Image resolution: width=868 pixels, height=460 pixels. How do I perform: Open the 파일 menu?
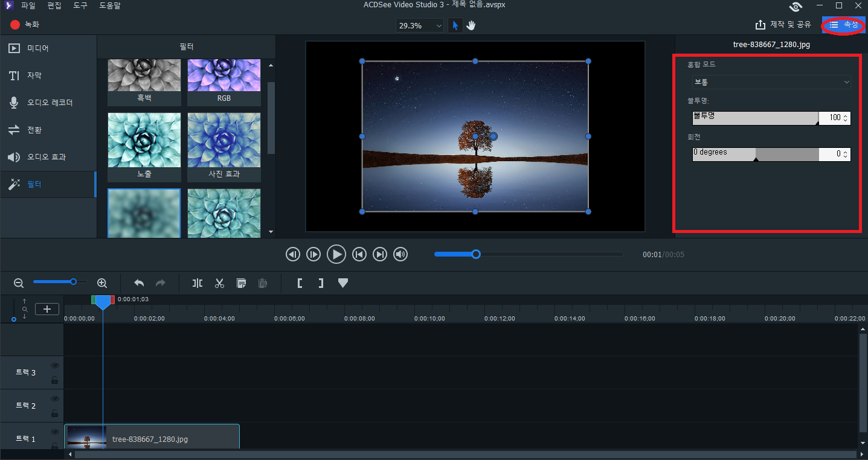(x=28, y=5)
